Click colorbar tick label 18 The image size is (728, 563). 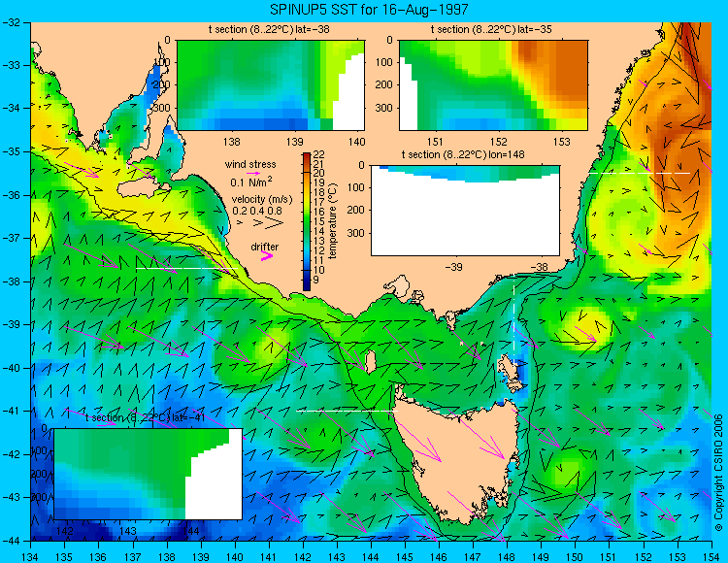point(319,192)
